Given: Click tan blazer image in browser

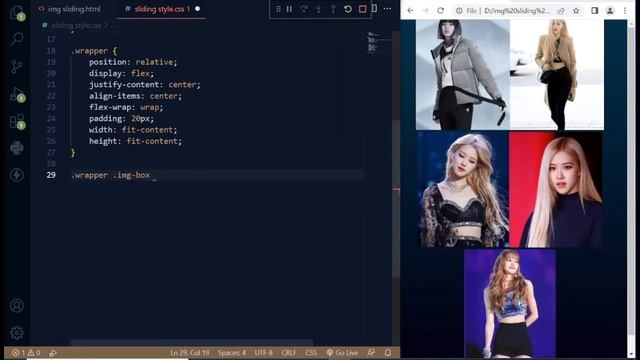Looking at the screenshot, I should 557,75.
